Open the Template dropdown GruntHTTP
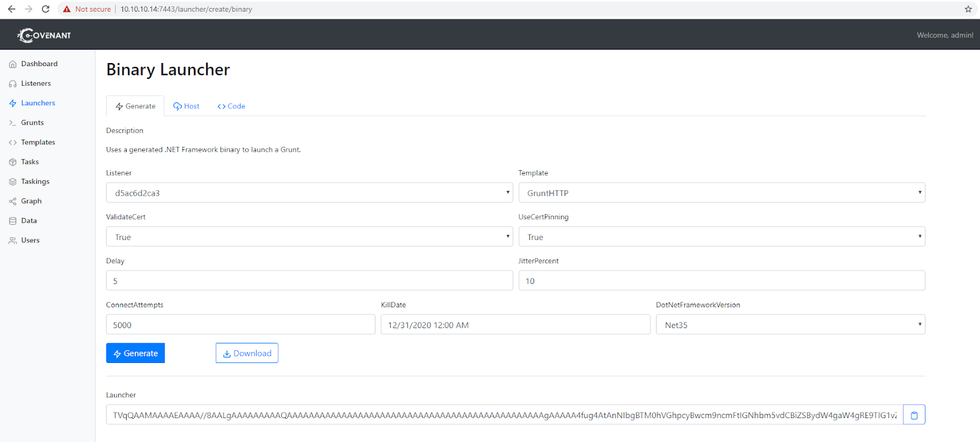980x442 pixels. pos(722,193)
